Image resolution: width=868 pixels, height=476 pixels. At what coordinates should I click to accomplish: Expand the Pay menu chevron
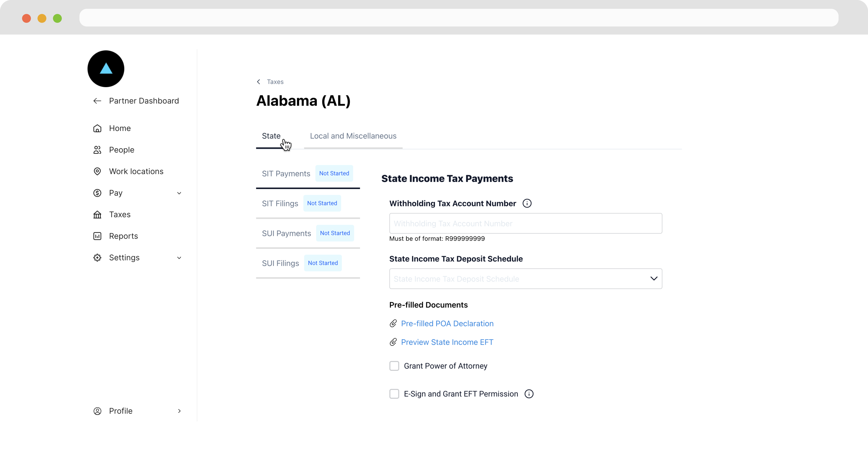pos(179,193)
